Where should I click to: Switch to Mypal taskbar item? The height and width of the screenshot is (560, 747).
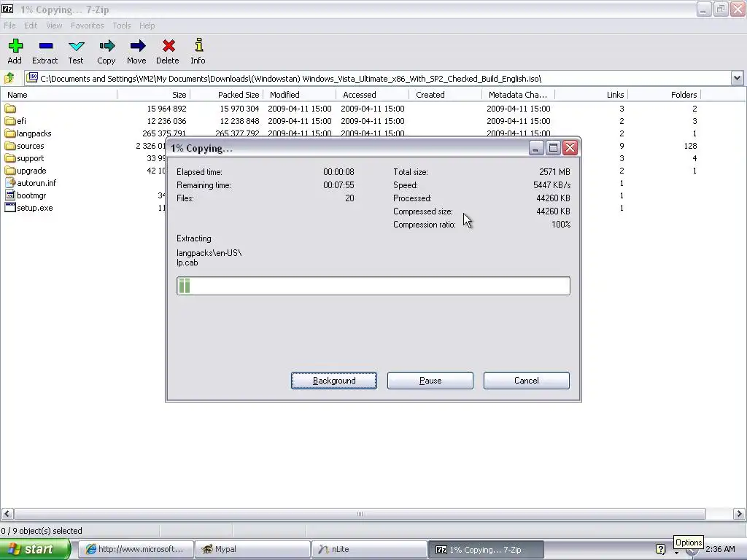(252, 549)
